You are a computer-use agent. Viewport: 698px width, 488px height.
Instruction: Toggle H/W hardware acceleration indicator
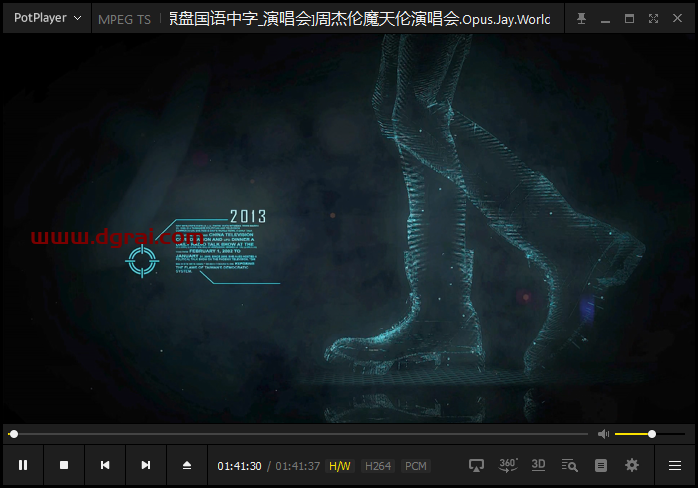pyautogui.click(x=340, y=466)
